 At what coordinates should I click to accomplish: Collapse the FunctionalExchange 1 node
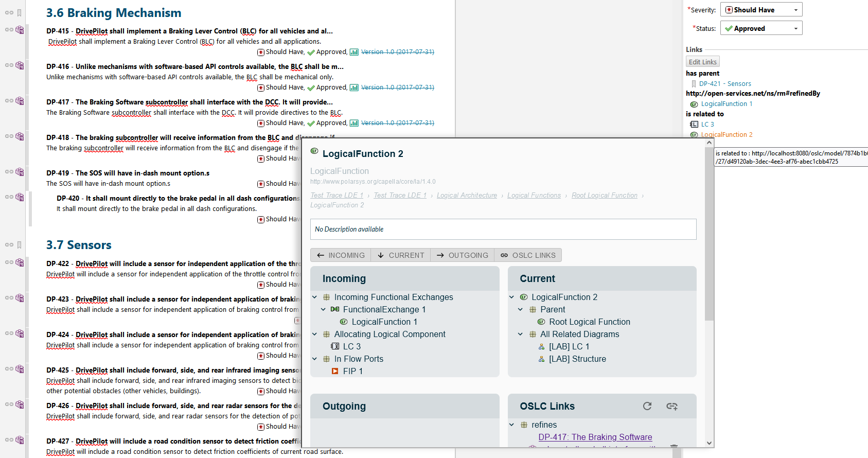click(323, 309)
